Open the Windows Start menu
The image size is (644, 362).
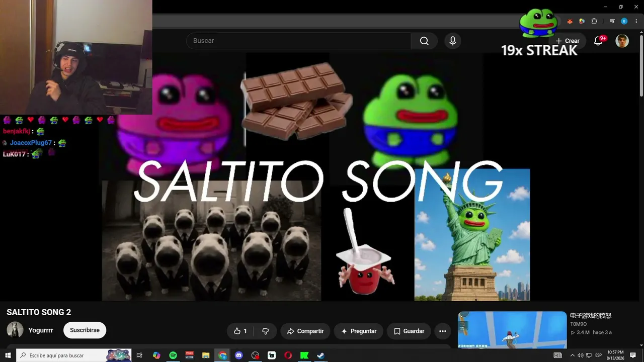8,355
